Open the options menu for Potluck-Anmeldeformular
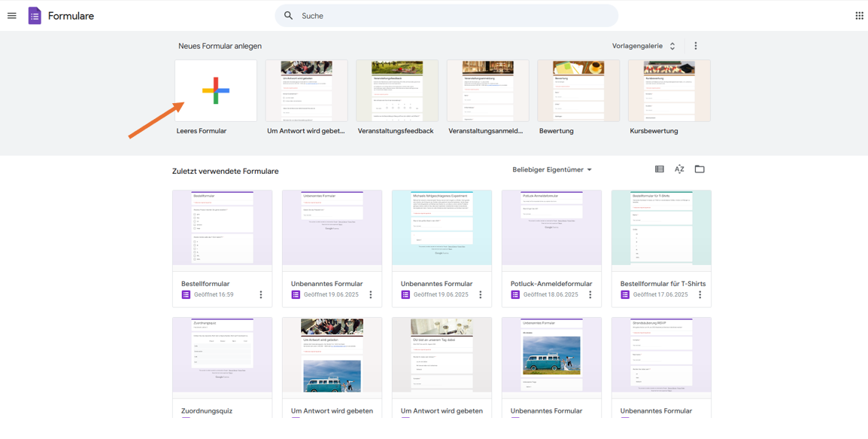The width and height of the screenshot is (868, 439). [590, 295]
